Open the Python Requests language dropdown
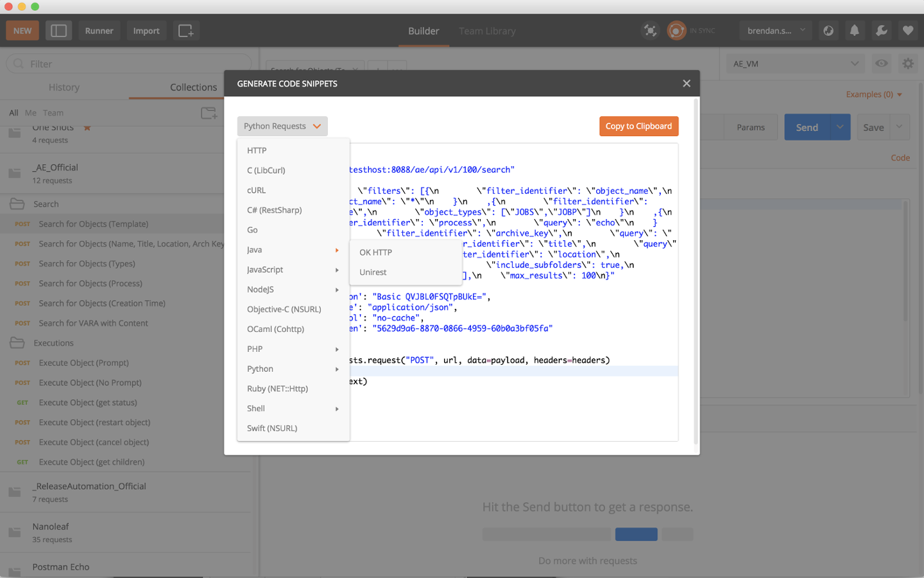The height and width of the screenshot is (578, 924). (x=282, y=126)
